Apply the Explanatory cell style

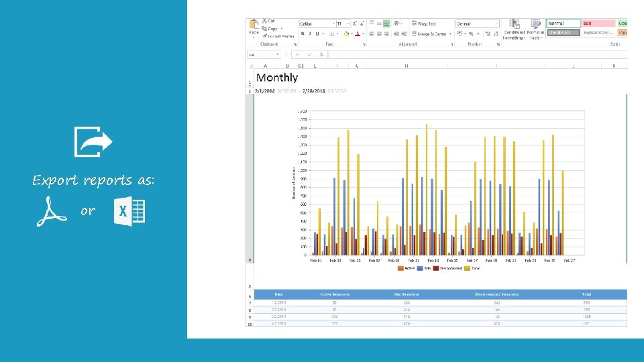[599, 32]
